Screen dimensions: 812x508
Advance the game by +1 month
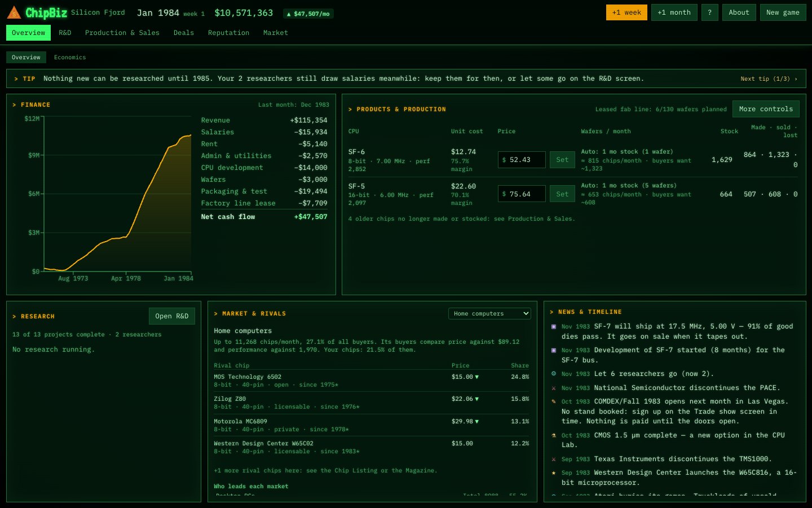674,12
